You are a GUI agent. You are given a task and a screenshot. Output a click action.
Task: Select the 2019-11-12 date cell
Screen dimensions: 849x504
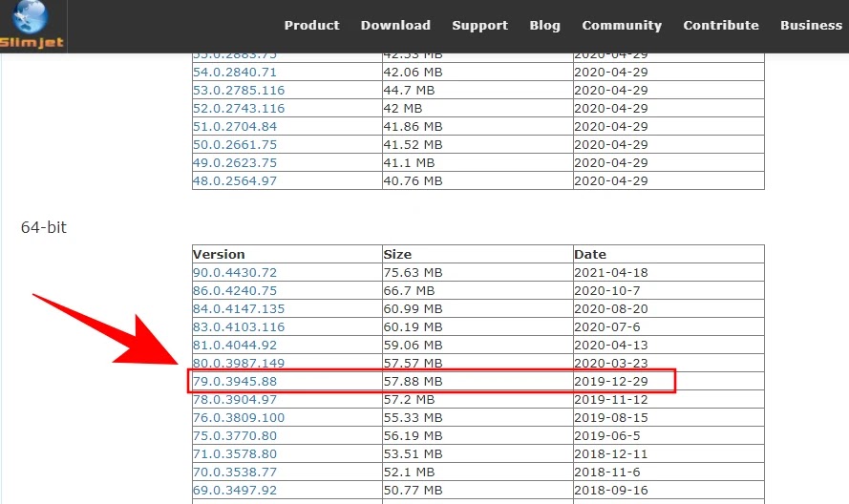point(669,400)
